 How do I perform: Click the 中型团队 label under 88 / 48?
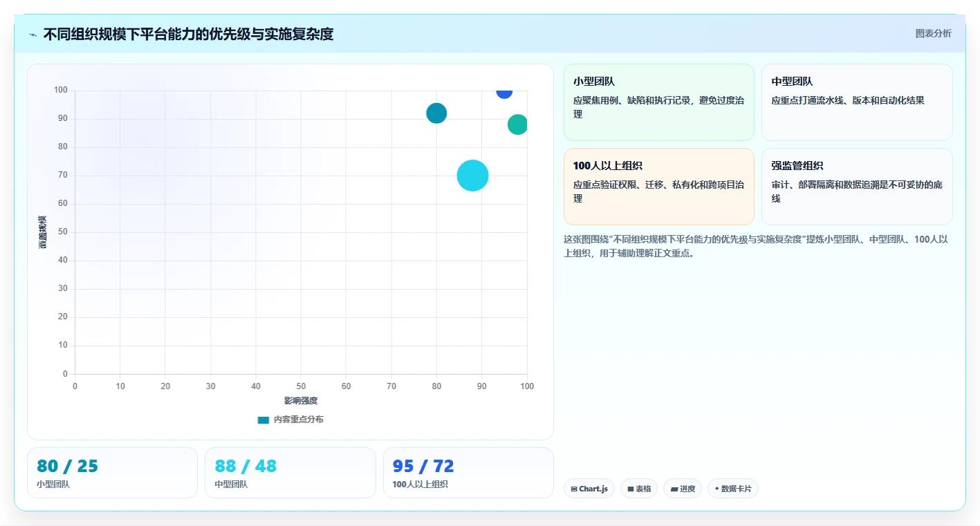pos(231,485)
